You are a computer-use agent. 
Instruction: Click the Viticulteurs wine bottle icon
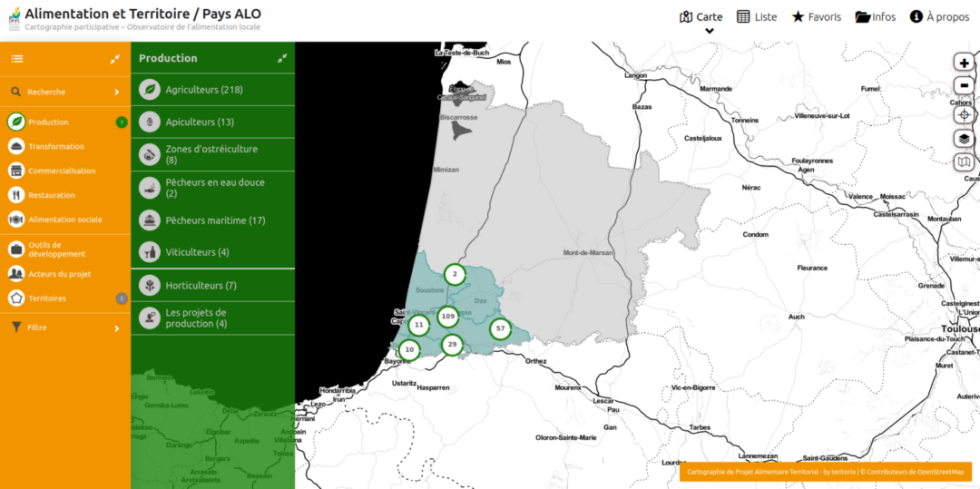click(150, 253)
